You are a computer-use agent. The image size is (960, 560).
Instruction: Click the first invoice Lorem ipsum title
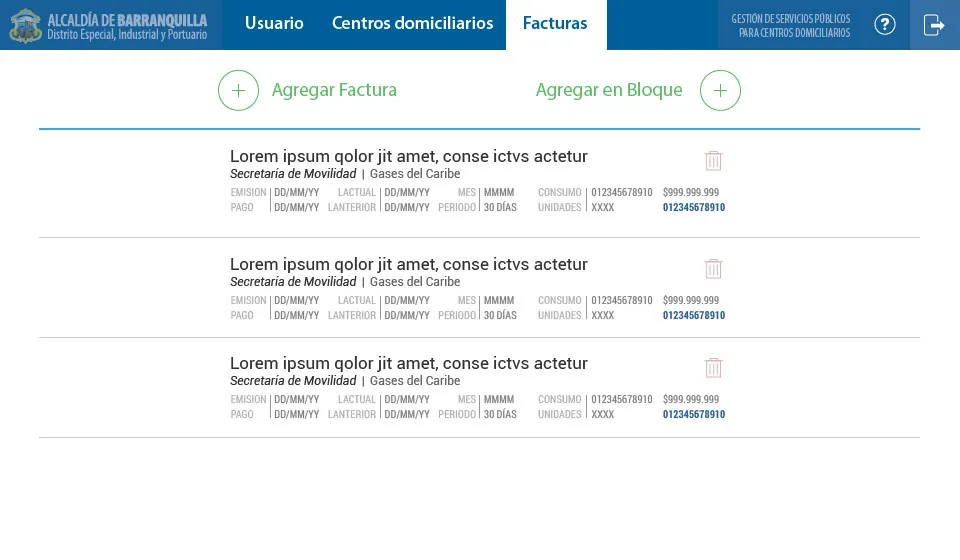[409, 157]
